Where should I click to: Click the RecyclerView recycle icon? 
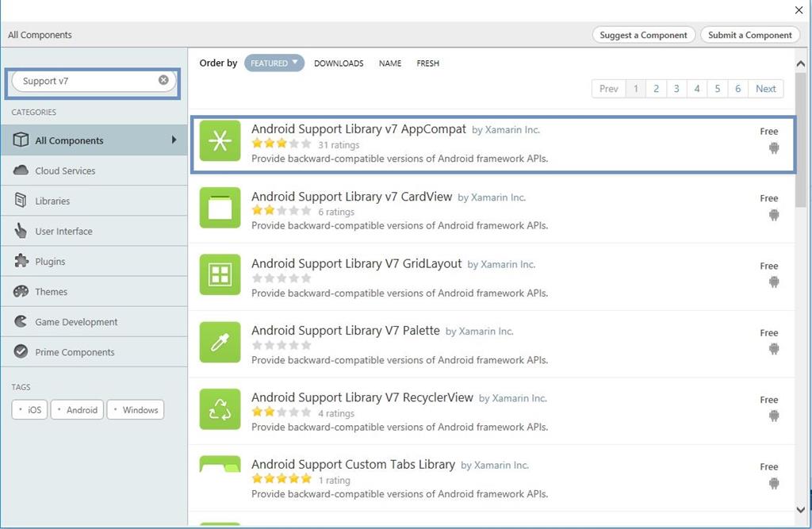pos(220,408)
